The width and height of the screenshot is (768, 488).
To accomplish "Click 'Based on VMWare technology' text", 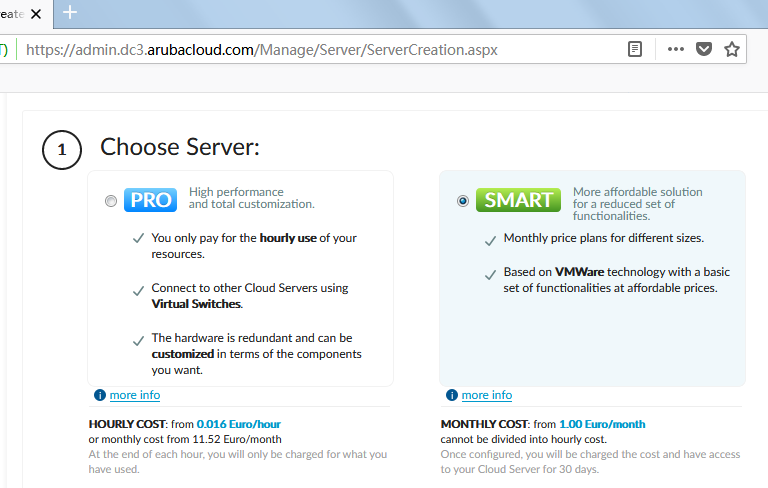I will pos(617,280).
